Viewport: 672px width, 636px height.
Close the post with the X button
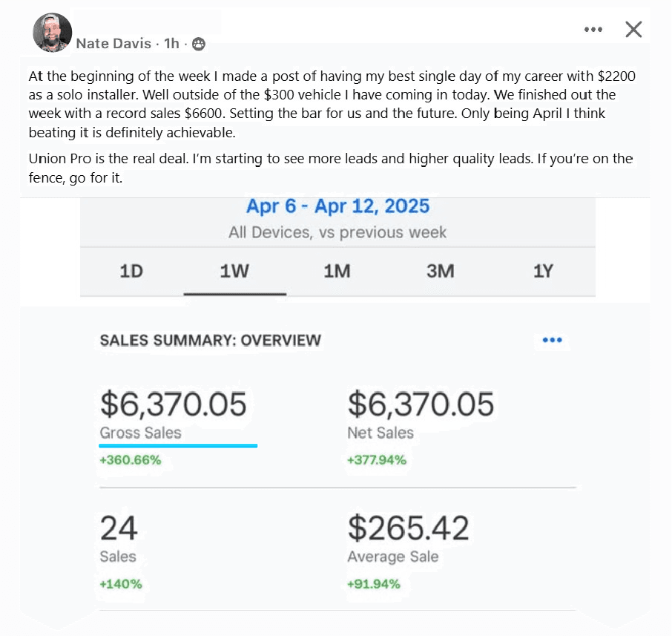(633, 29)
